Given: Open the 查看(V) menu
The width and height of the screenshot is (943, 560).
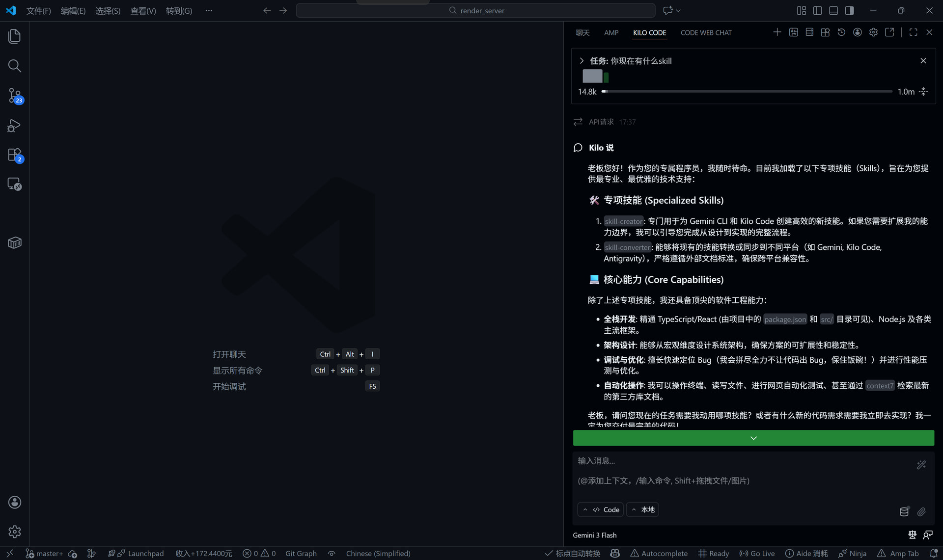Looking at the screenshot, I should [143, 11].
